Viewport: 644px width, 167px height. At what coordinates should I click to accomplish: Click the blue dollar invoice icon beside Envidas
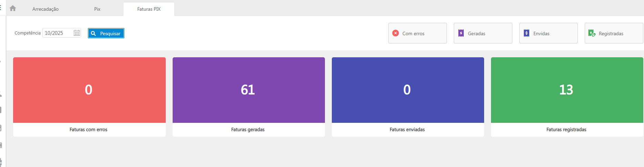(527, 33)
